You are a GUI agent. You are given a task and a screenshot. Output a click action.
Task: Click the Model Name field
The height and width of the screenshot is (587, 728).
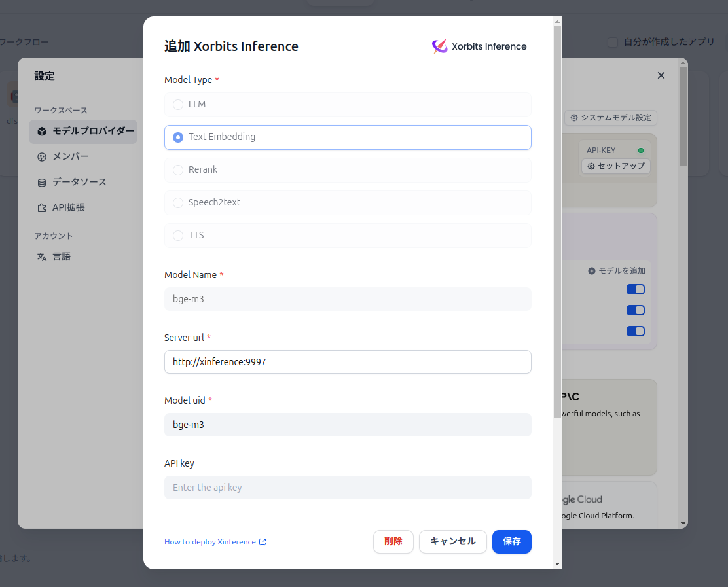pos(348,299)
